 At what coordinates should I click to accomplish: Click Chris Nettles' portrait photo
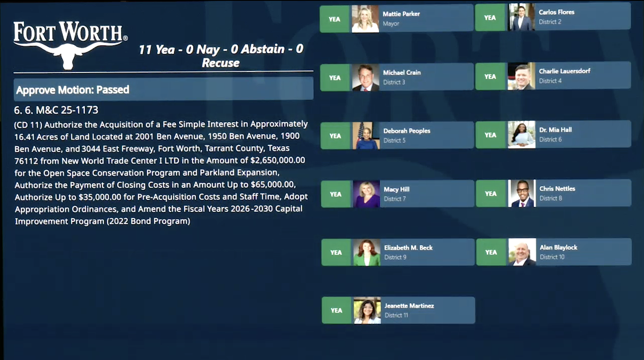(x=522, y=193)
